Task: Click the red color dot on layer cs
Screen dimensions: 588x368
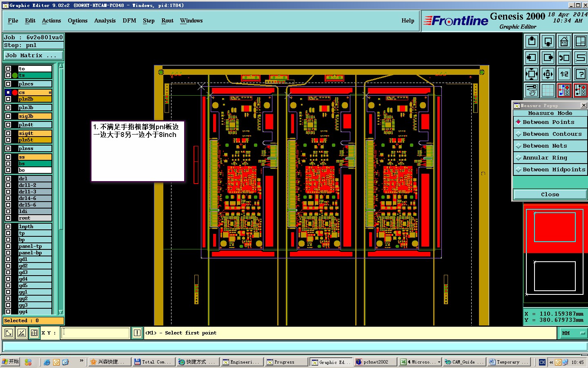Action: coord(15,92)
